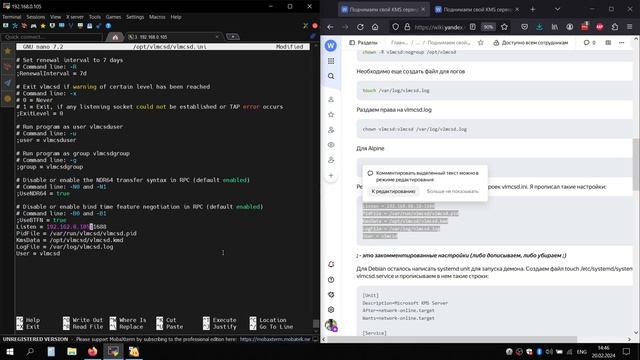
Task: Open the Firefox library icon
Action: pyautogui.click(x=554, y=27)
